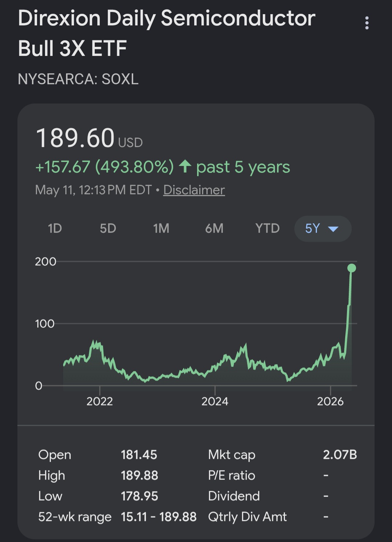Click the green endpoint dot on chart
The height and width of the screenshot is (542, 392).
pos(351,268)
